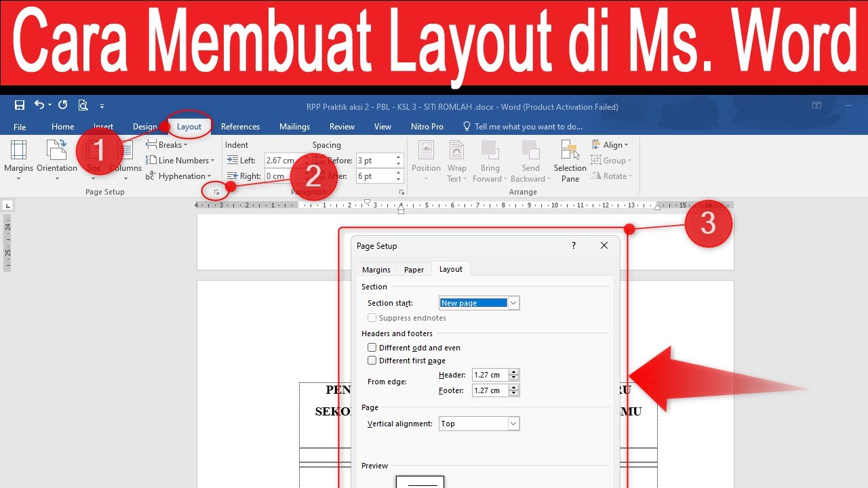
Task: Open the Section start dropdown
Action: [513, 303]
